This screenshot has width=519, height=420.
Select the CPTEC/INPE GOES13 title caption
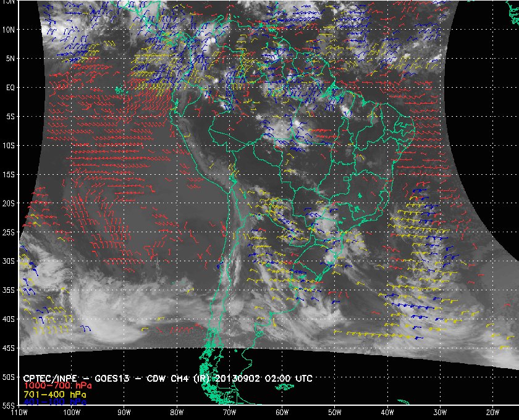[x=168, y=378]
